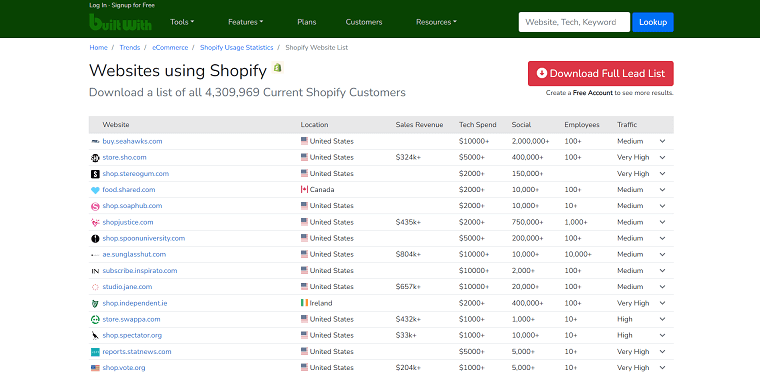760x372 pixels.
Task: Click Download Full Lead List button
Action: coord(601,73)
